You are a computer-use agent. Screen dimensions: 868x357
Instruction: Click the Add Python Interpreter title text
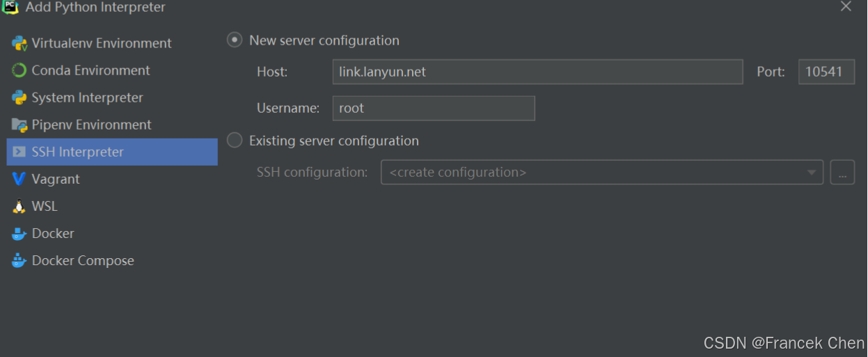pos(96,8)
